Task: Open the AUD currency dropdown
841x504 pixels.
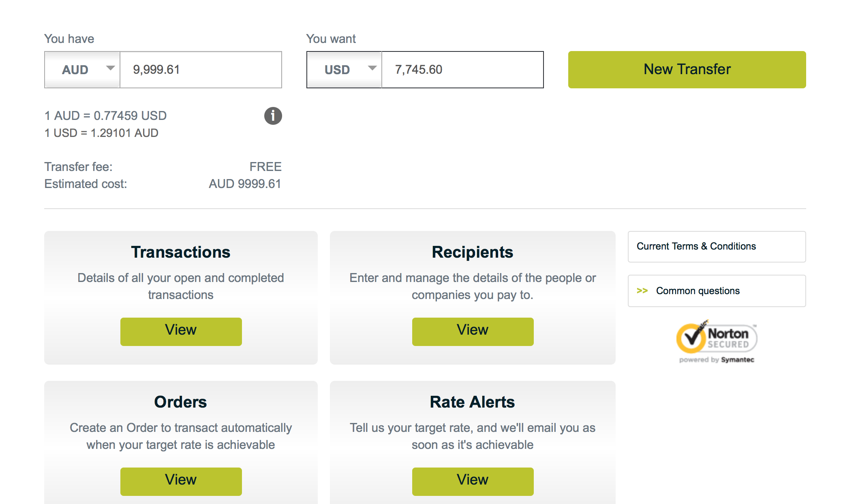Action: point(82,70)
